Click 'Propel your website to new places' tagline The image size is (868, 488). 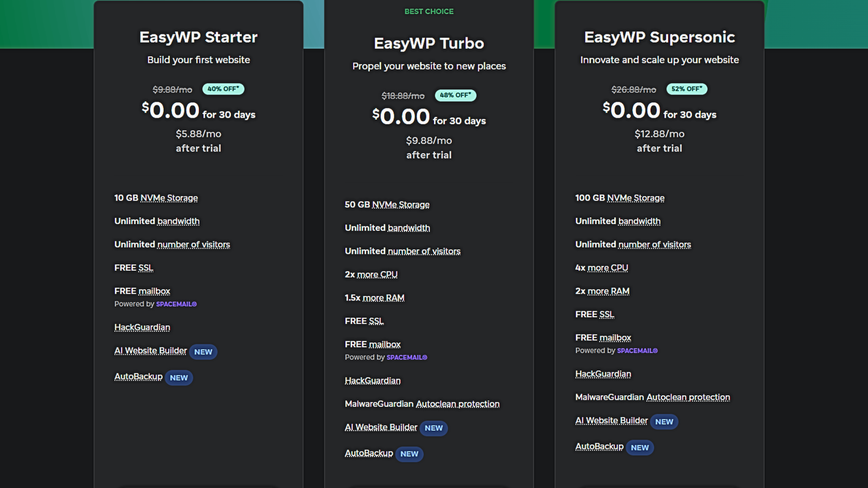429,66
